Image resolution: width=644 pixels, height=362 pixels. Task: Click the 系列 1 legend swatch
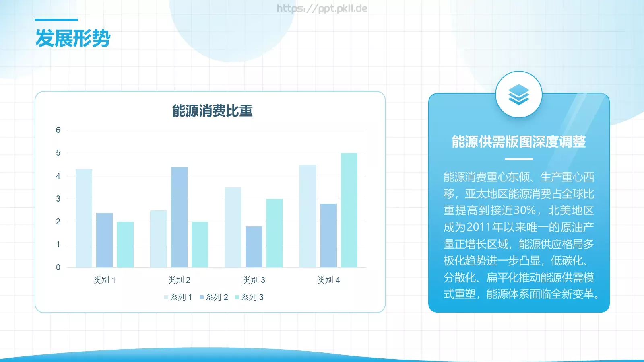(x=166, y=297)
